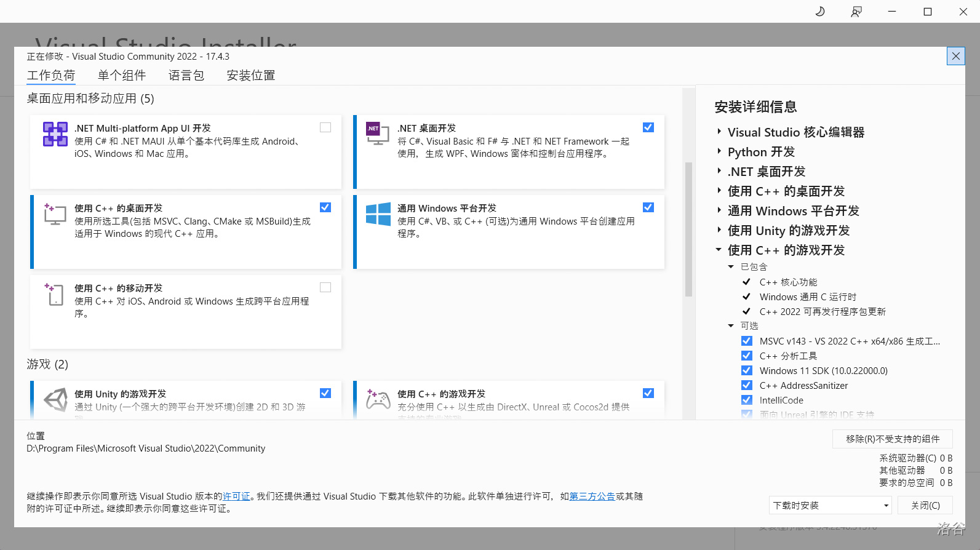Collapse 使用 C++ 的游戏开发 details node
This screenshot has height=550, width=980.
(719, 250)
